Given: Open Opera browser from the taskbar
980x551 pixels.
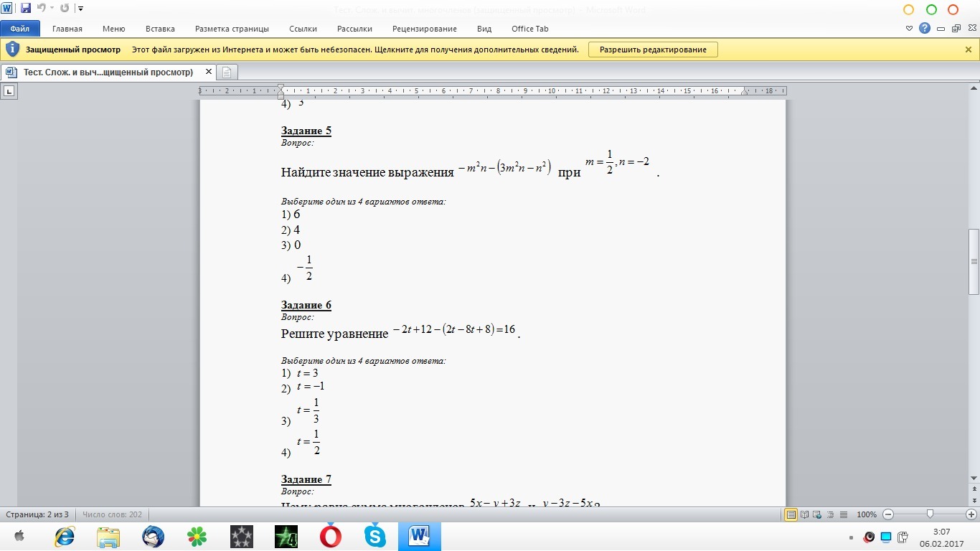Looking at the screenshot, I should (330, 536).
